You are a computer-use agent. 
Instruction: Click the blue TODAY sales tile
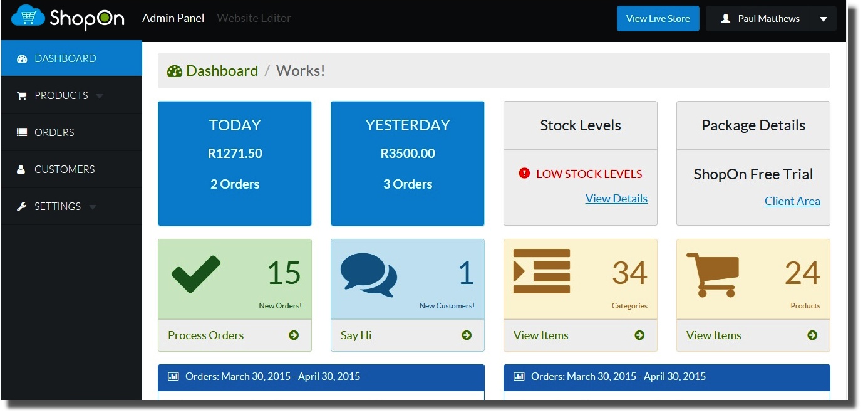[x=235, y=163]
